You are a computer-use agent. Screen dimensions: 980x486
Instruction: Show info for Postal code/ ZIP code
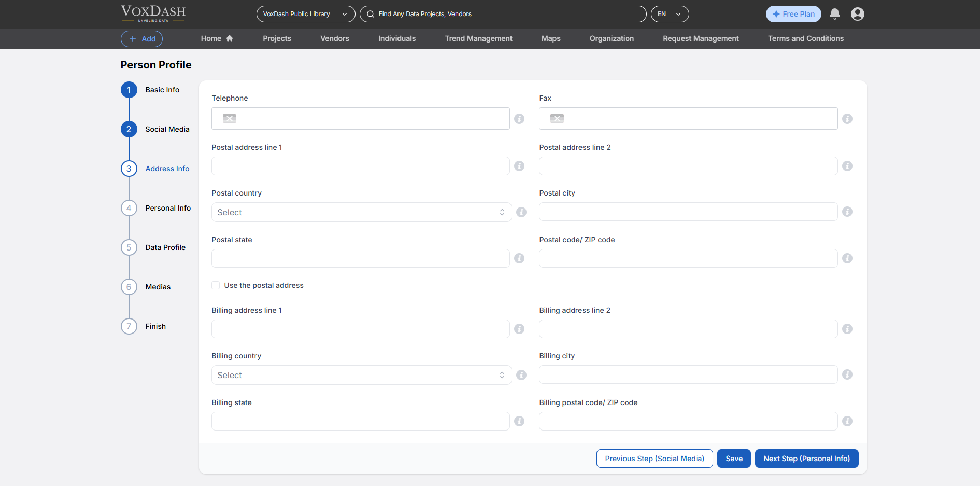click(847, 258)
